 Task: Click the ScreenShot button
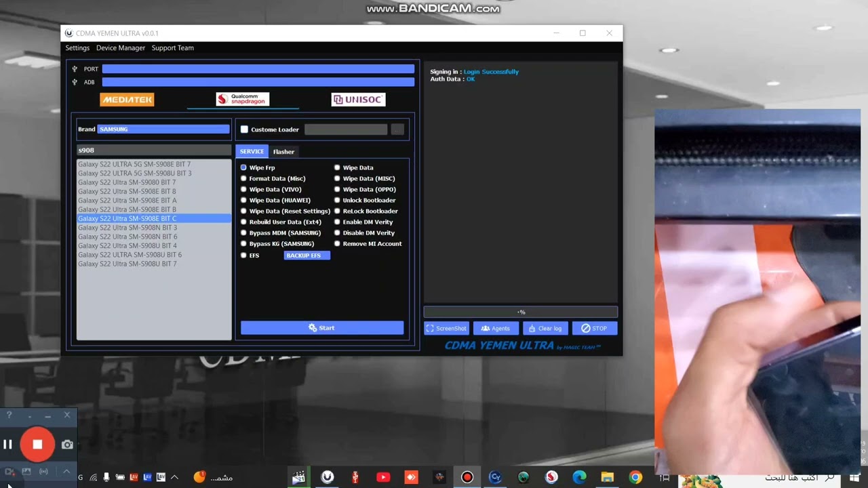[x=447, y=328]
